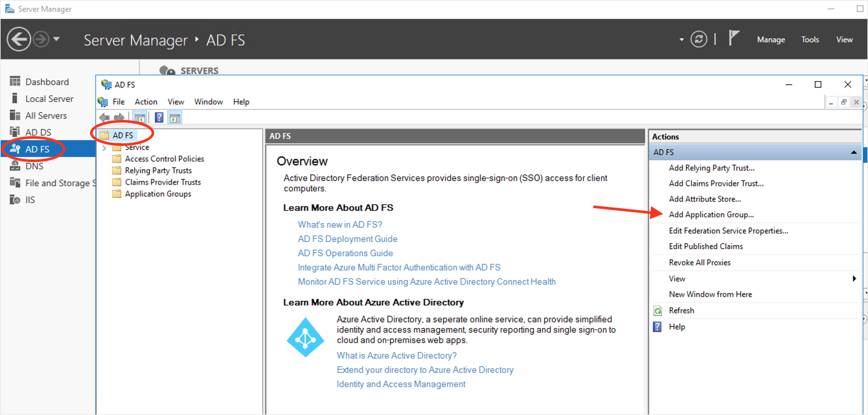Select Access Control Policies folder
868x415 pixels.
pos(165,159)
